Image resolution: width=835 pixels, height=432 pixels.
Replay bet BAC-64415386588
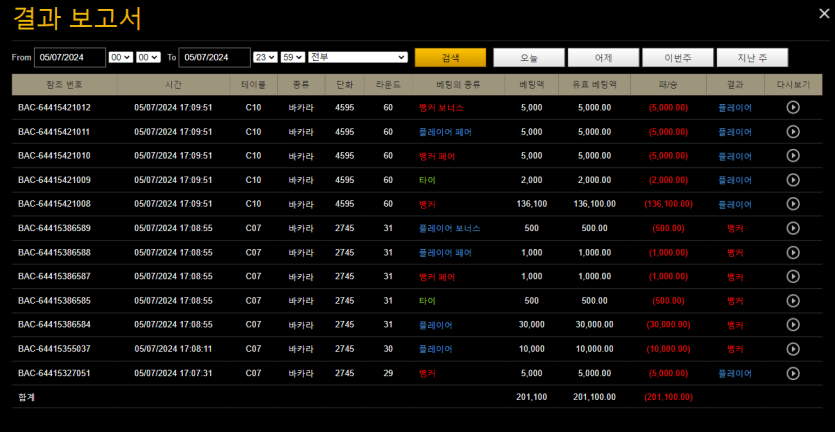pos(793,252)
